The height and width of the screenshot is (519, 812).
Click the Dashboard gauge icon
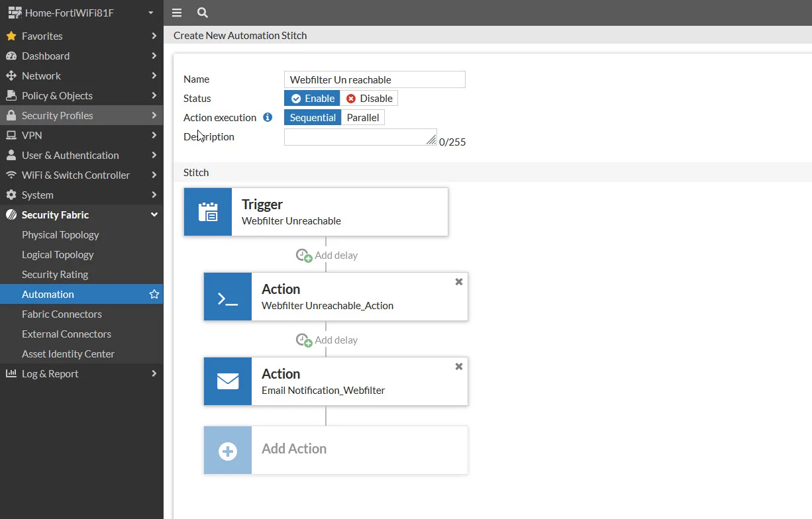tap(11, 56)
